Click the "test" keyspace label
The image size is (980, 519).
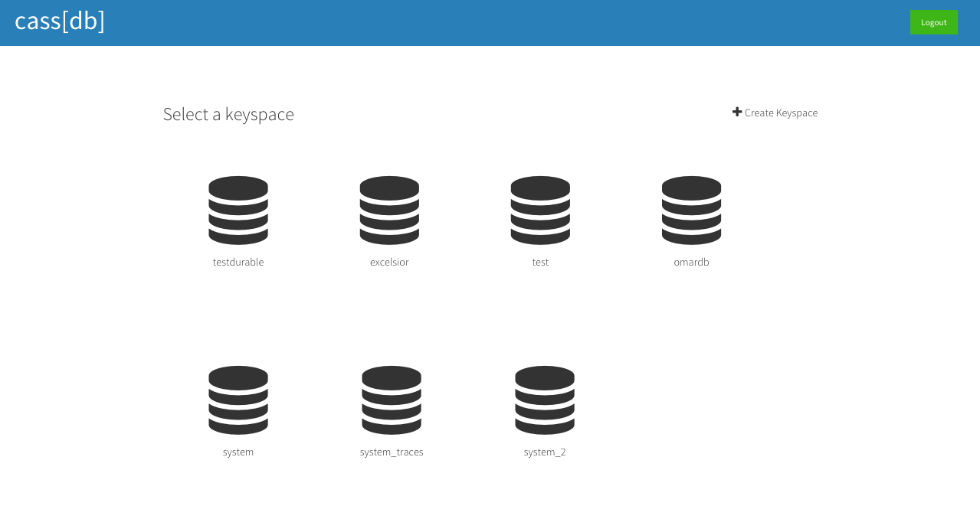click(x=540, y=262)
